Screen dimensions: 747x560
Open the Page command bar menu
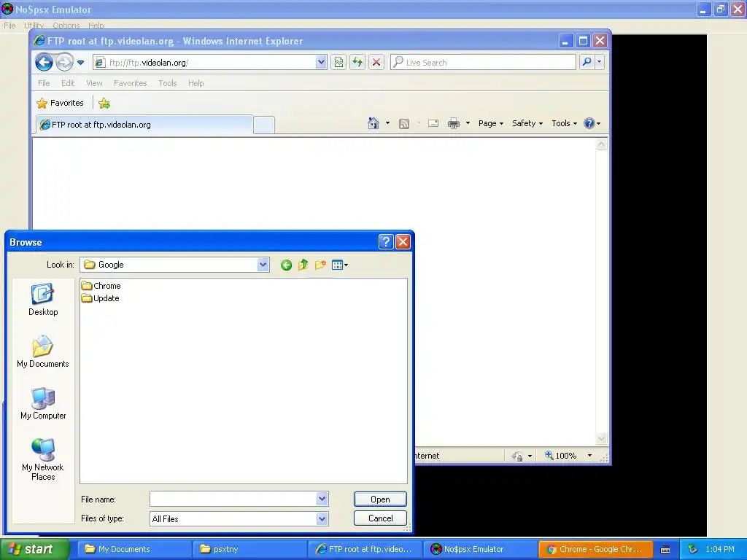[491, 123]
